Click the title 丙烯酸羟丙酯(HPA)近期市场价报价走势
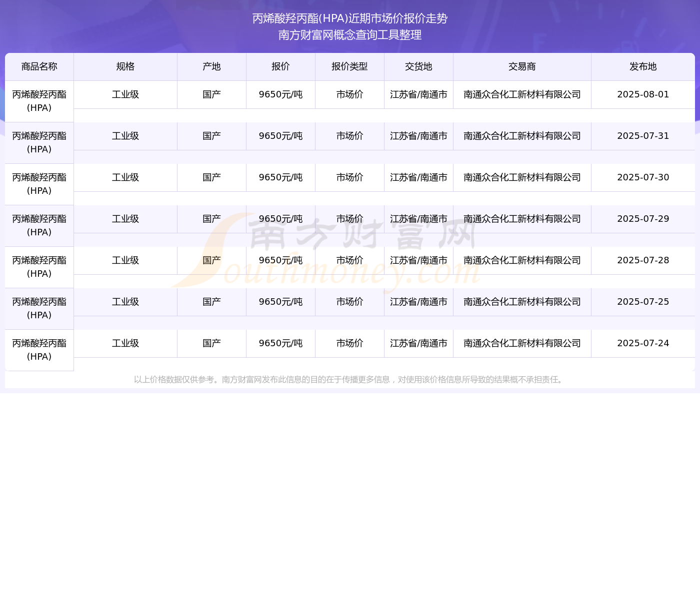The height and width of the screenshot is (602, 700). tap(350, 18)
